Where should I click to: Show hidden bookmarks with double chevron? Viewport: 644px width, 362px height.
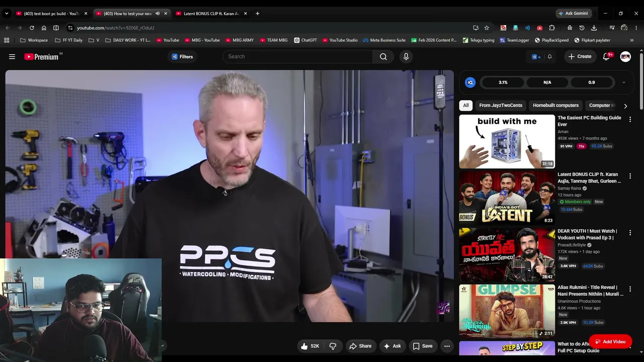click(x=631, y=40)
